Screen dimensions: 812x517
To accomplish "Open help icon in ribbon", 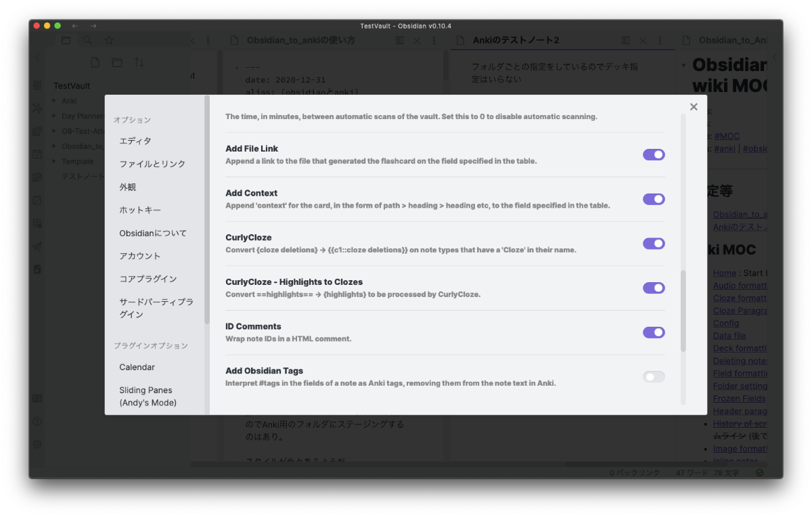I will click(x=37, y=422).
